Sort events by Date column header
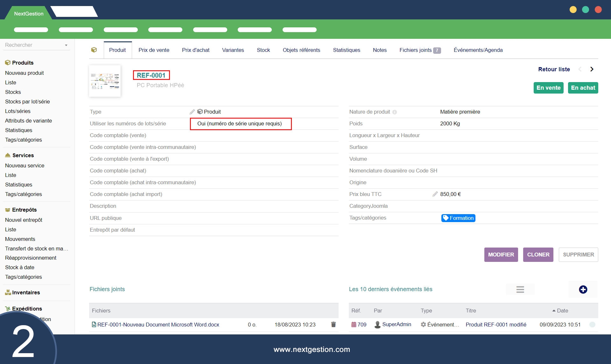This screenshot has height=364, width=611. point(562,311)
